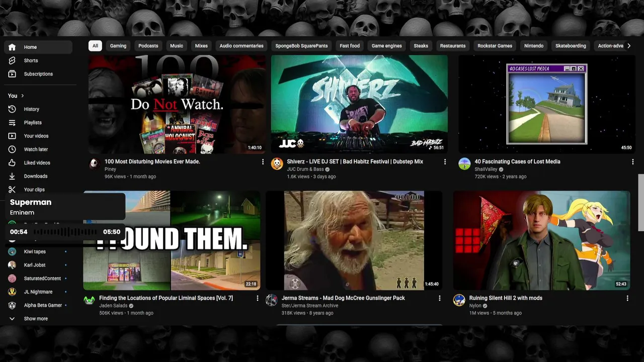Open options menu for 100 Most Disturbing Movies
Screen dimensions: 644x362
(263, 162)
